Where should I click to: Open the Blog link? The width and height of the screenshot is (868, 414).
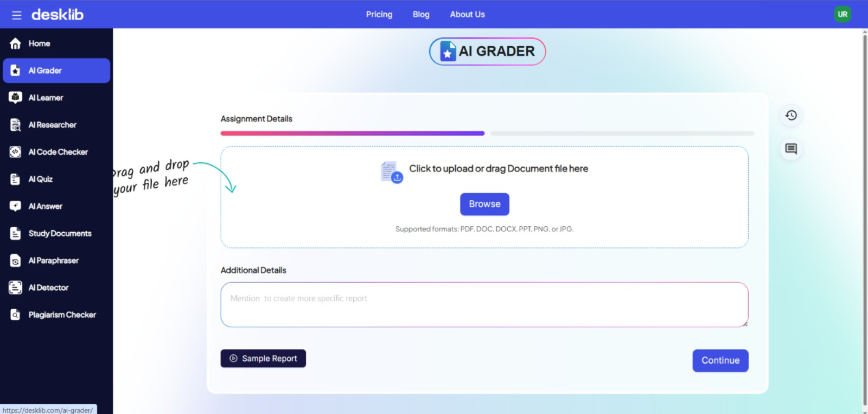point(421,15)
